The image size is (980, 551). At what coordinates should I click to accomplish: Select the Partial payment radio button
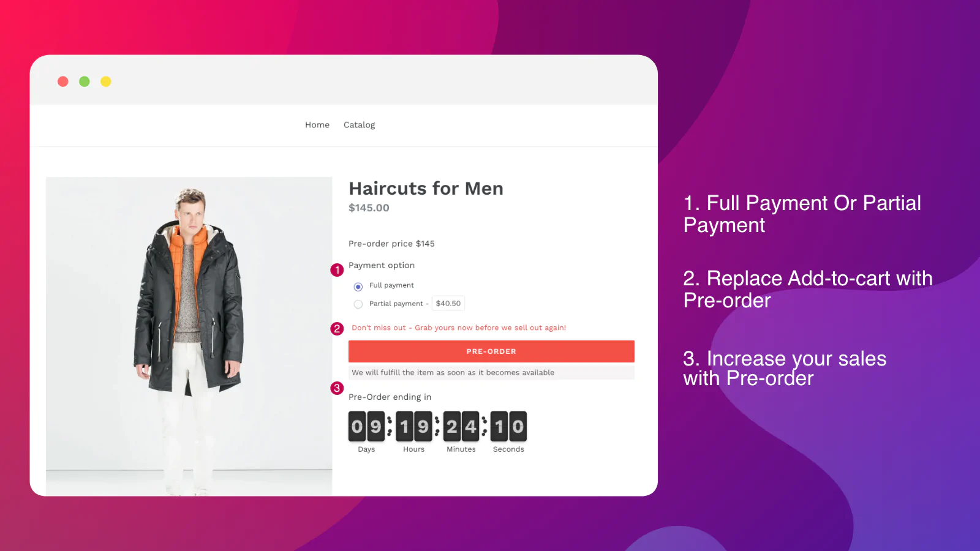[x=358, y=304]
